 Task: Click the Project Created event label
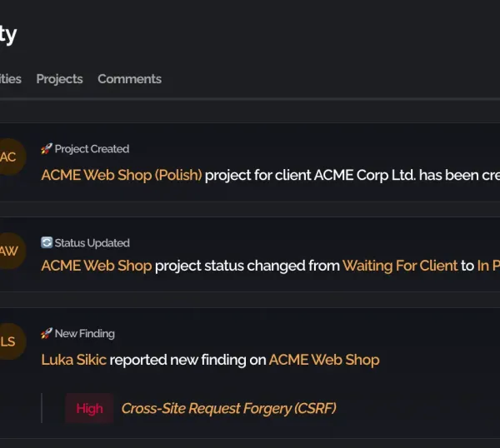coord(92,149)
